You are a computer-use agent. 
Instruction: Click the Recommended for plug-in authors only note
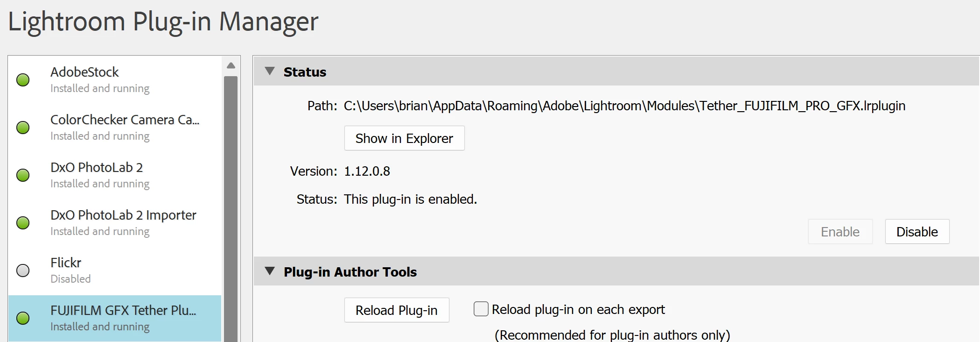coord(612,335)
